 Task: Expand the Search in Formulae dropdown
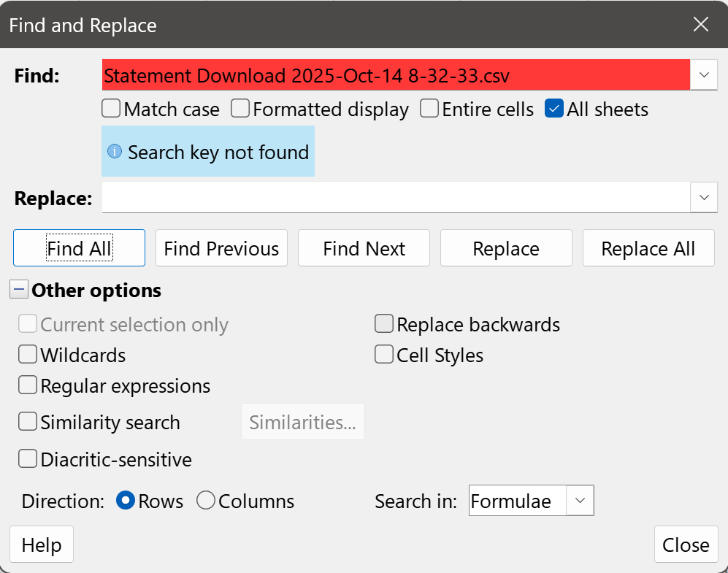[580, 501]
